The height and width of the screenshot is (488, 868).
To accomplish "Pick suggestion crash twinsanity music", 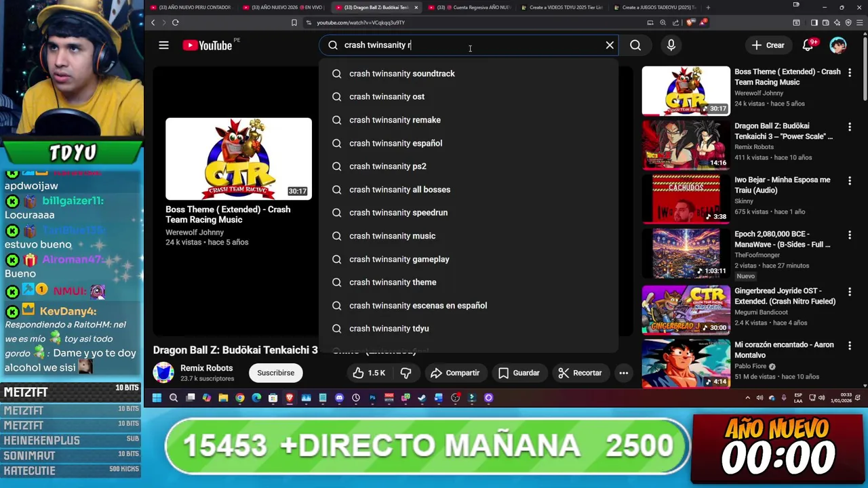I will 469,236.
